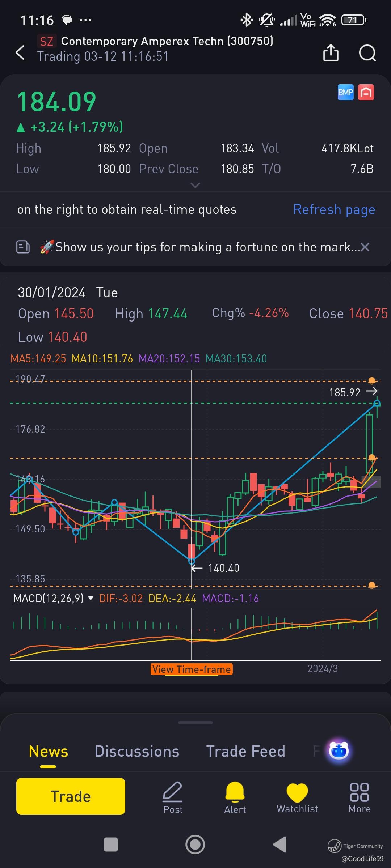
Task: Click the Refresh page link
Action: point(334,209)
